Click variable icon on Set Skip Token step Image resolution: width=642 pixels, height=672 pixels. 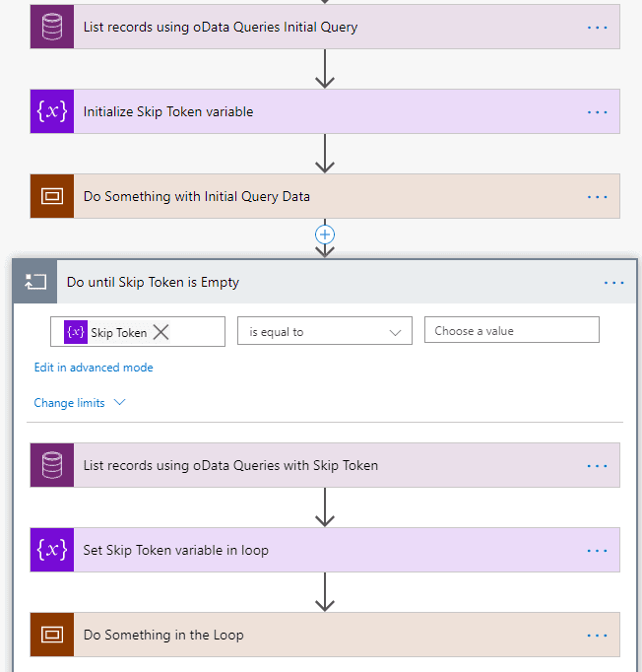point(52,550)
